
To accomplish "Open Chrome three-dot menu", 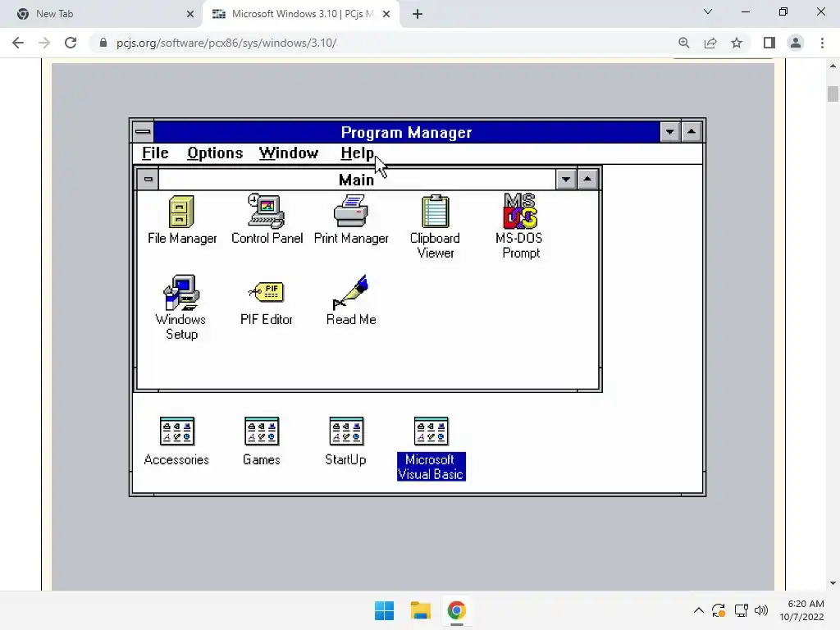I will (822, 43).
